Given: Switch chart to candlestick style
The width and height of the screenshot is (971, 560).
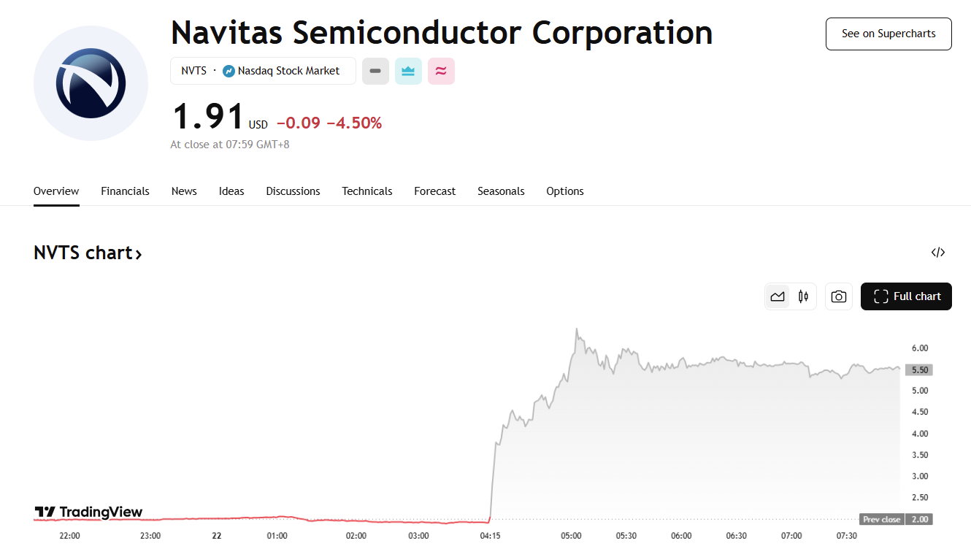Looking at the screenshot, I should (x=804, y=296).
